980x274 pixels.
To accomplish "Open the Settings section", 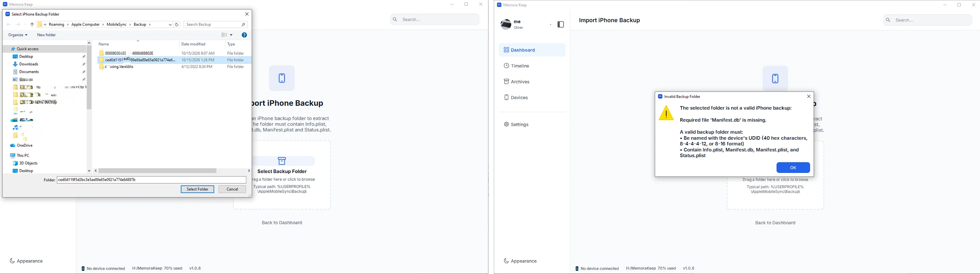I will 532,125.
